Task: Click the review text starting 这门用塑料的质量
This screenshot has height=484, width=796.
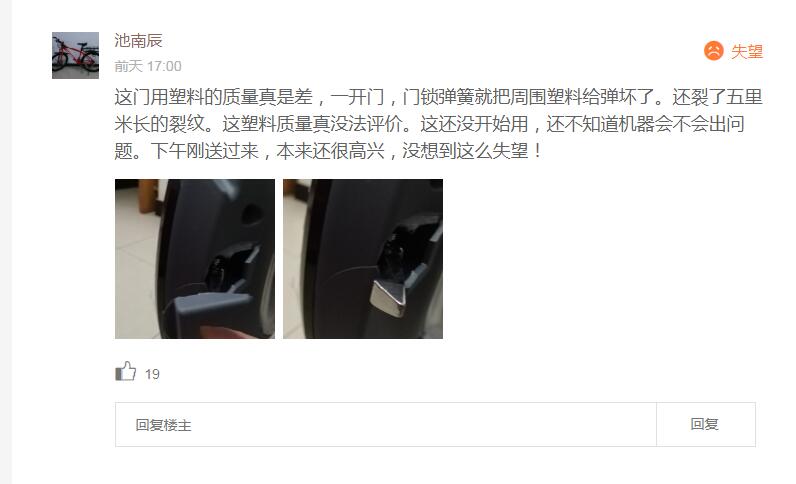Action: point(439,124)
